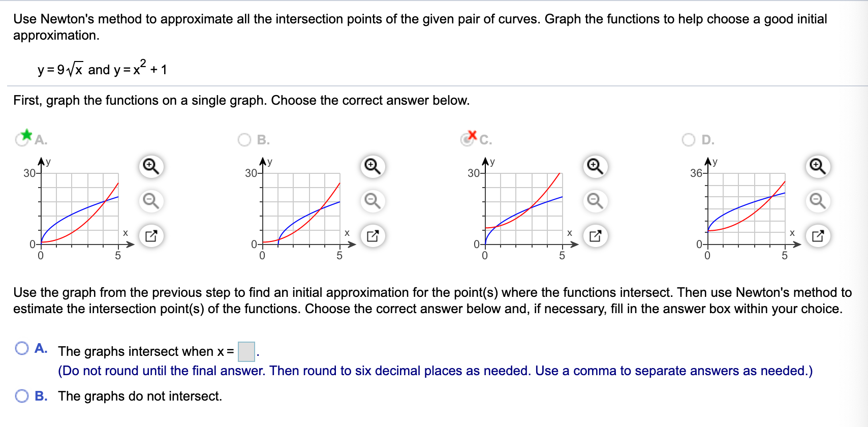Zoom in on graph D
The width and height of the screenshot is (868, 427).
point(818,166)
